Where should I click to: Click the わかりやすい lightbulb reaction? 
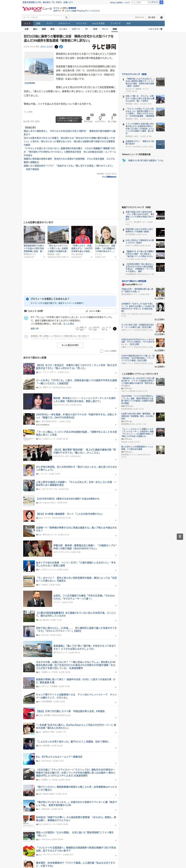100,118
